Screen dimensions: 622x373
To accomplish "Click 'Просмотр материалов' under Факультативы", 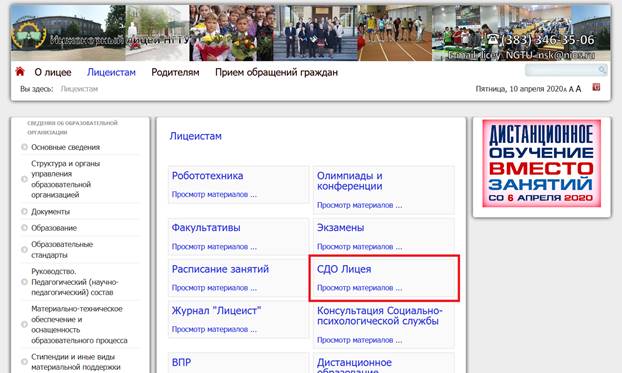I will [x=214, y=247].
